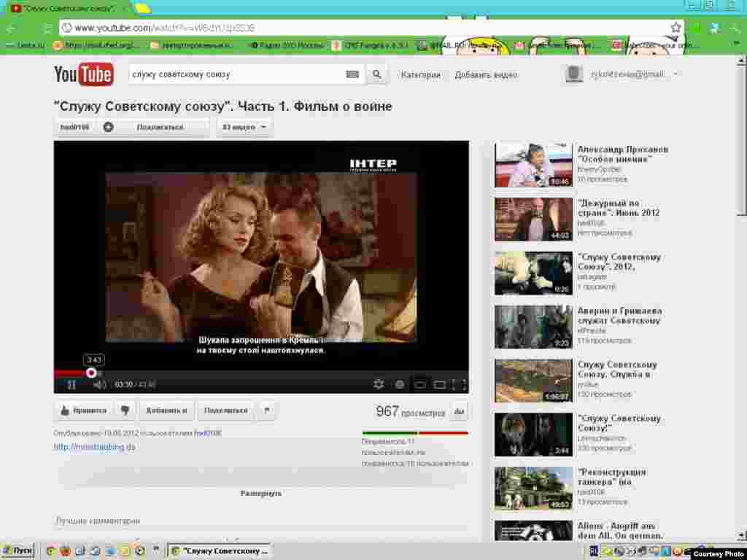Enter fullscreen video mode

pos(459,384)
